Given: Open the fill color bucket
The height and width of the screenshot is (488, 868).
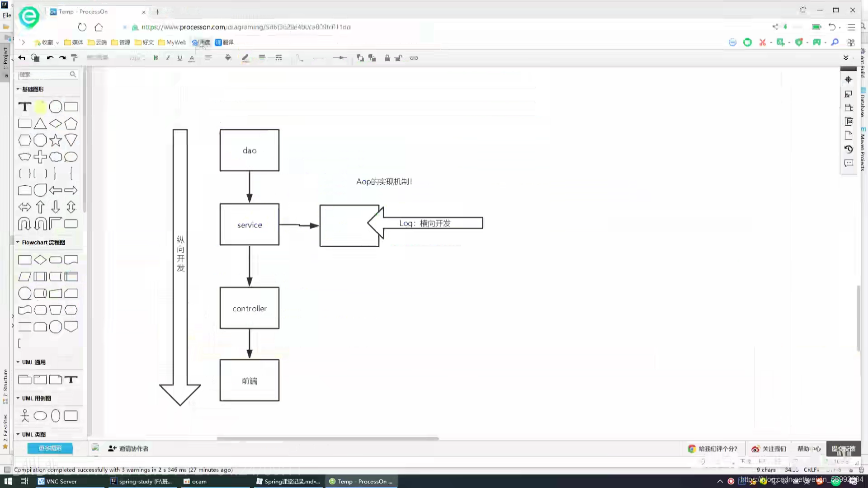Looking at the screenshot, I should [228, 58].
